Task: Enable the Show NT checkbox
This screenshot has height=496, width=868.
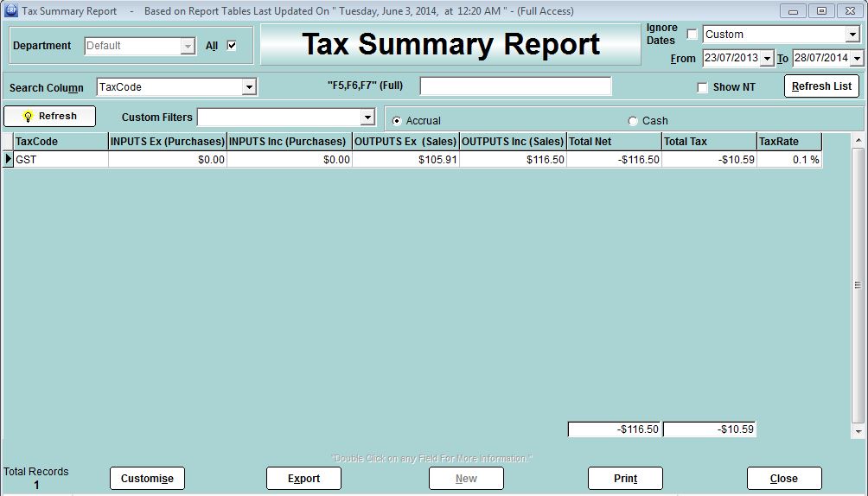Action: click(702, 87)
